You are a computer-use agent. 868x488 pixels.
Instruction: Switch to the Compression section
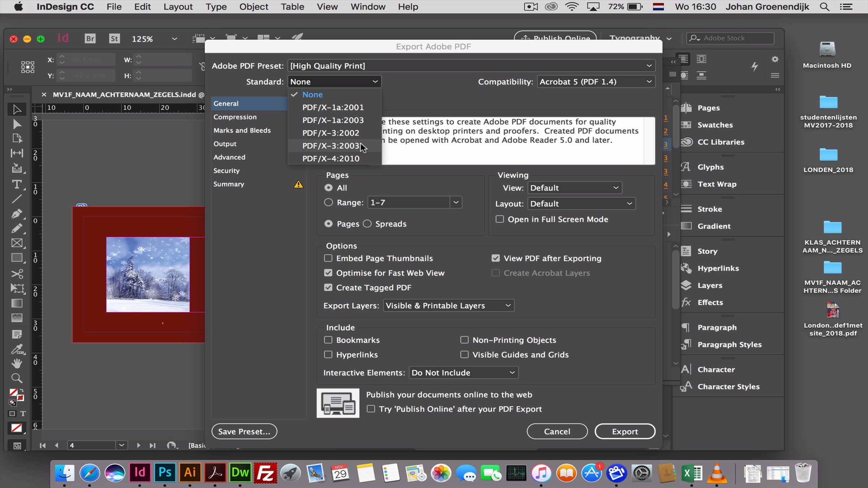pyautogui.click(x=235, y=117)
